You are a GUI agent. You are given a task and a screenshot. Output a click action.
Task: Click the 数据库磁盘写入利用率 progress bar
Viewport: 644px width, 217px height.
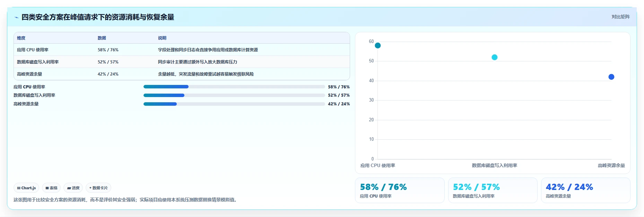tap(234, 95)
